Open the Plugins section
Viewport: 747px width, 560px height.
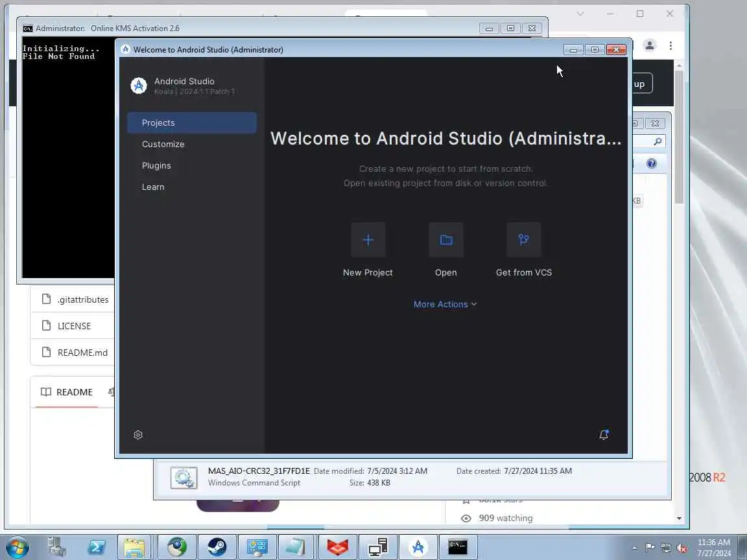pos(156,166)
